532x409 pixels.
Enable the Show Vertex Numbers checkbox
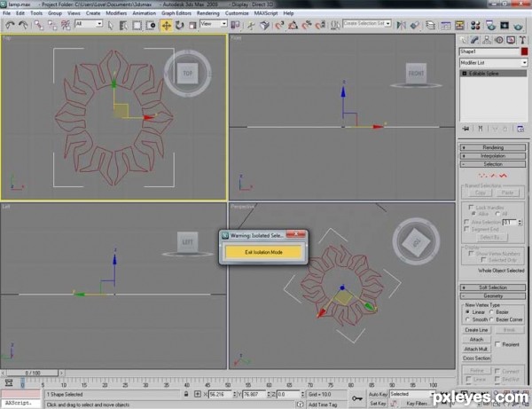click(x=471, y=253)
